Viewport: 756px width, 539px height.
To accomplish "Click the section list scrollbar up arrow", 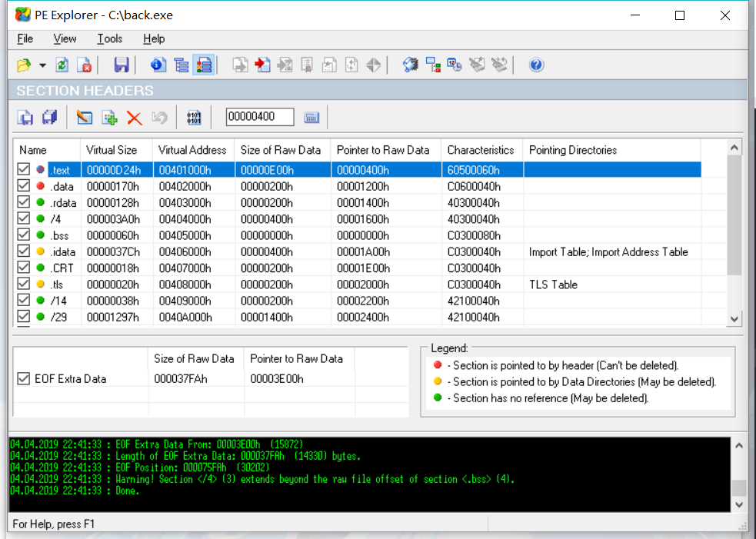I will click(734, 148).
